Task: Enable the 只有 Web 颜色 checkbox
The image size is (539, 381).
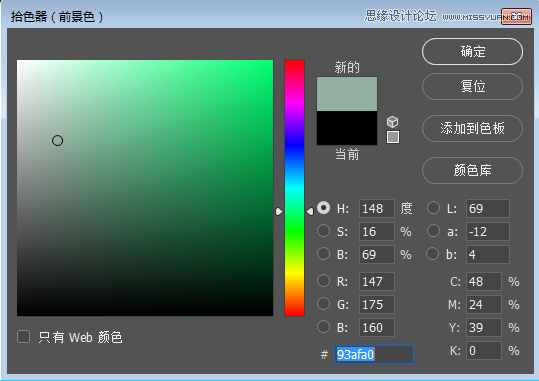Action: (x=23, y=337)
